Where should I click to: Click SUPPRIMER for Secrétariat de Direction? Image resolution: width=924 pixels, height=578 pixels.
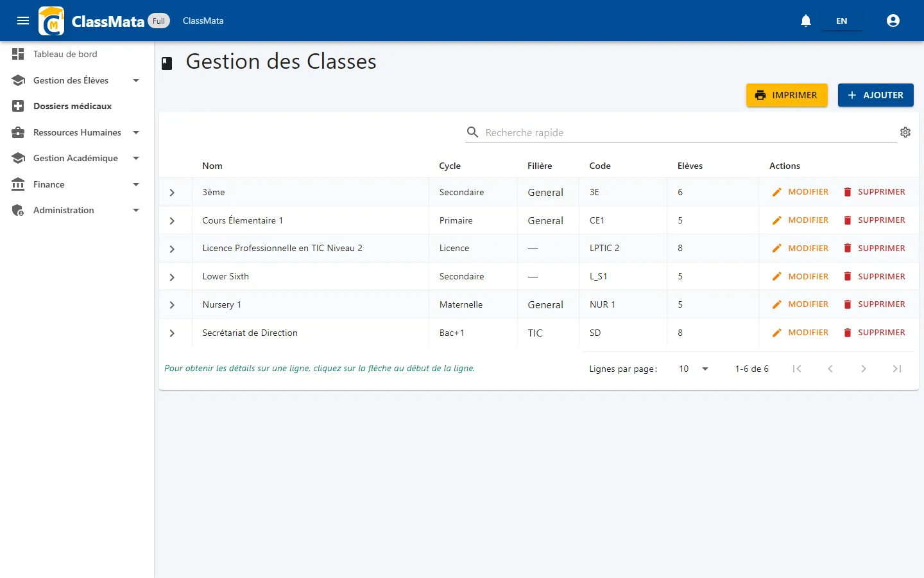pos(874,333)
